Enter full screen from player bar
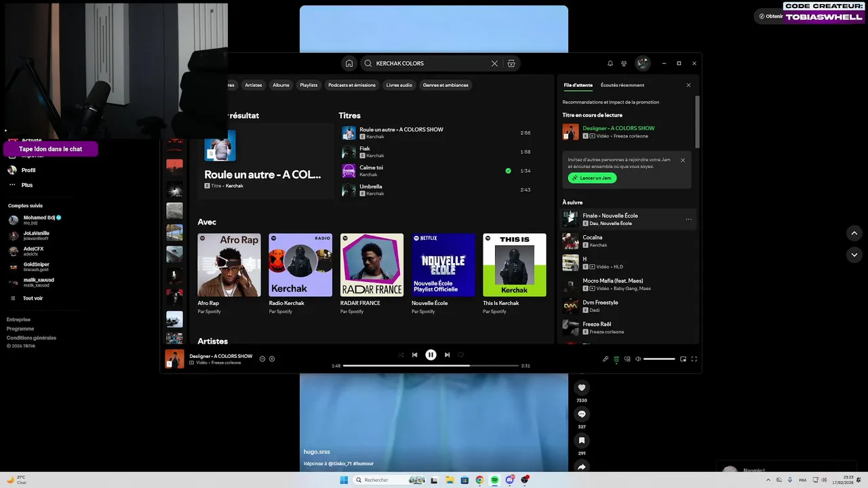The image size is (868, 488). pos(694,359)
